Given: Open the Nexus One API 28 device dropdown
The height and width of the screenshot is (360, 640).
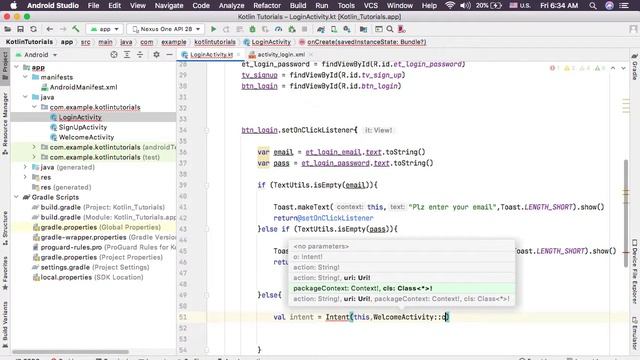Looking at the screenshot, I should click(x=166, y=29).
